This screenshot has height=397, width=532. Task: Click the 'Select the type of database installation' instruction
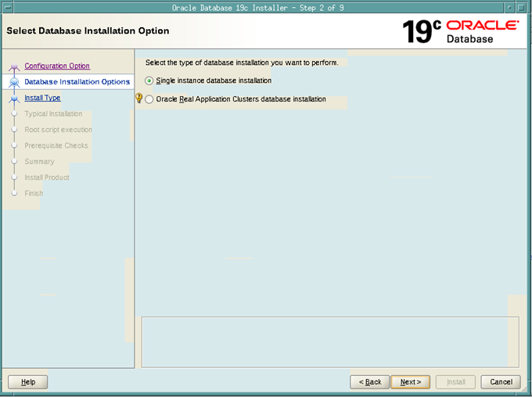click(x=242, y=63)
